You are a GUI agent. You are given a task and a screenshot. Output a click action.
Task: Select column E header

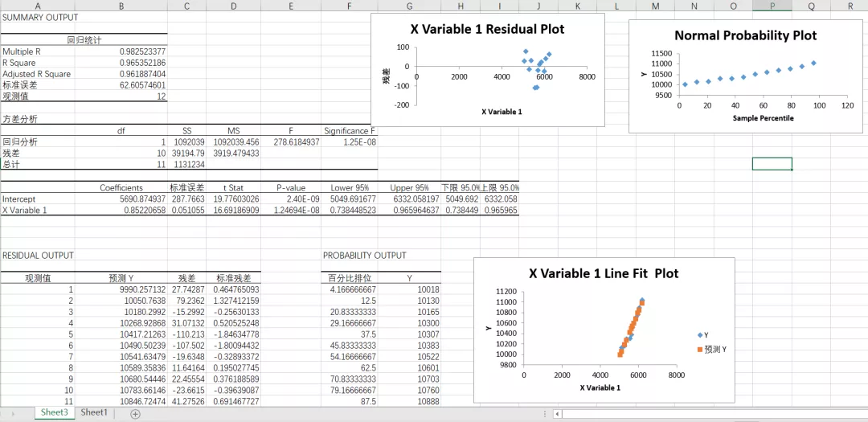291,6
